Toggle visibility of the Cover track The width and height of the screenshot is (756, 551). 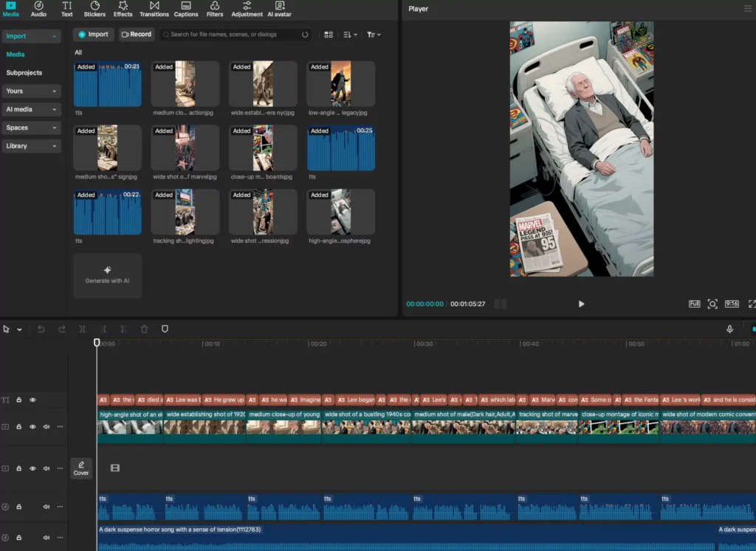(32, 468)
